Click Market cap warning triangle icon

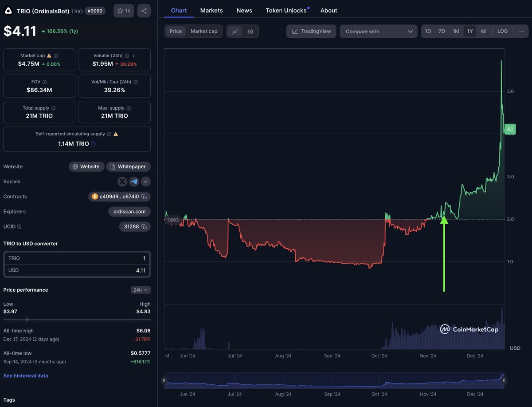(49, 55)
